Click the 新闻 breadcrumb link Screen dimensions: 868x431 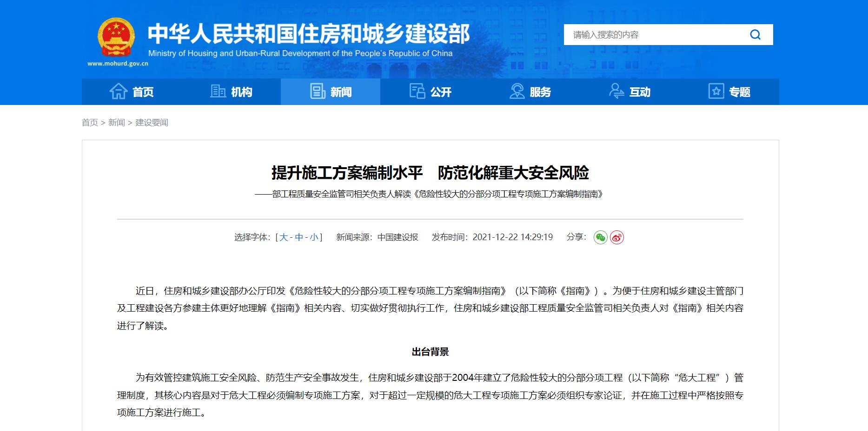pyautogui.click(x=116, y=123)
